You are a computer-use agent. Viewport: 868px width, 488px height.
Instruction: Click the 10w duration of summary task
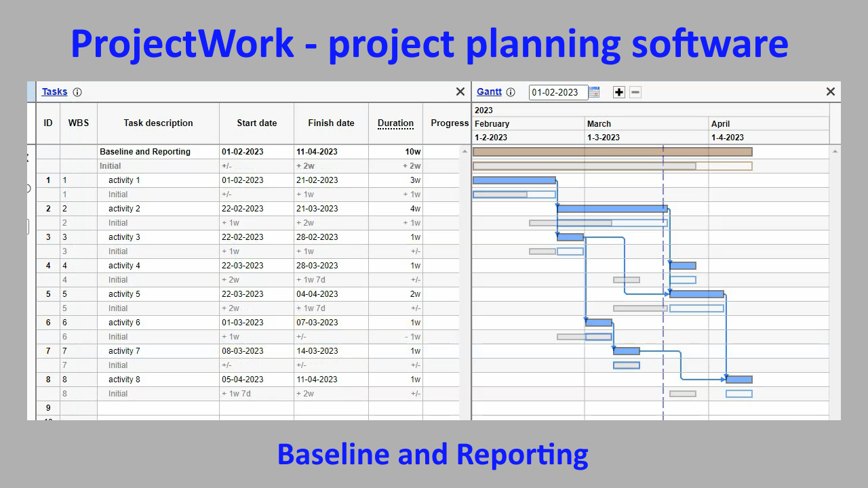coord(413,152)
